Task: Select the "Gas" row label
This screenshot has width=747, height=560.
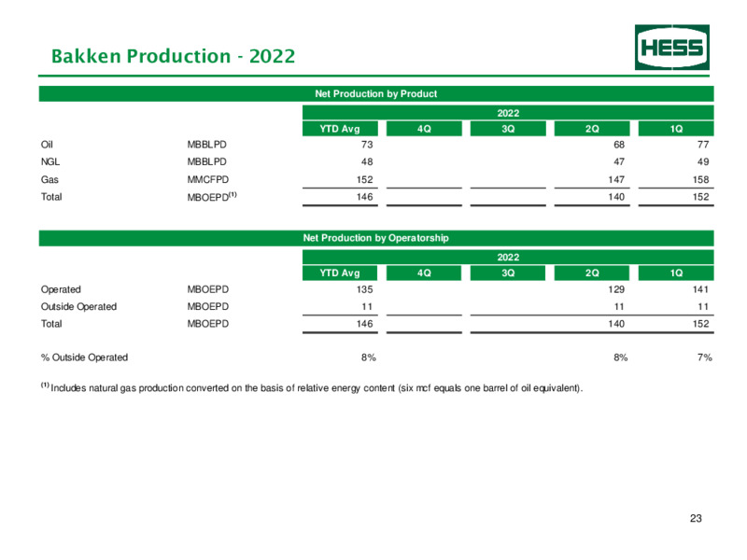Action: click(x=49, y=179)
